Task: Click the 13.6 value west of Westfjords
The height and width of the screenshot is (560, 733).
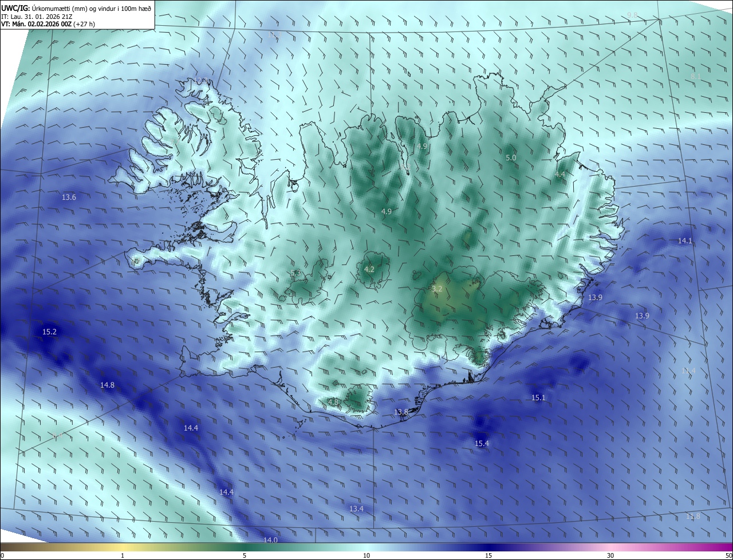Action: [x=69, y=197]
